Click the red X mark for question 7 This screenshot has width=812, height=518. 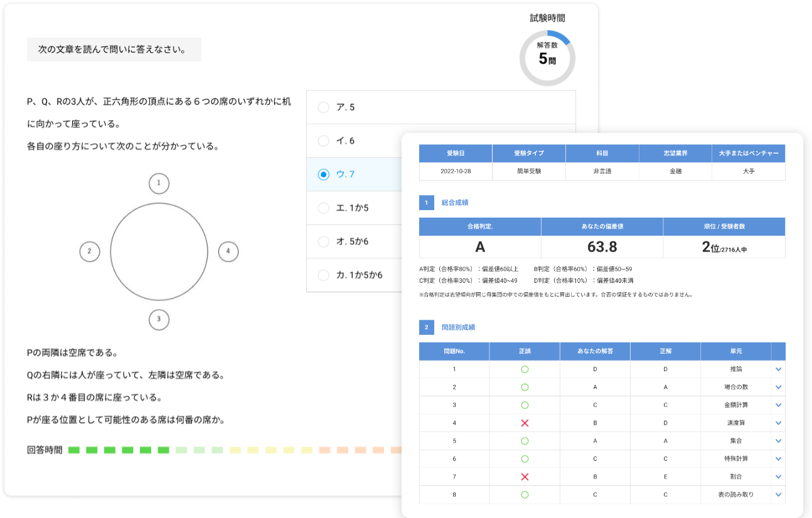click(x=525, y=477)
